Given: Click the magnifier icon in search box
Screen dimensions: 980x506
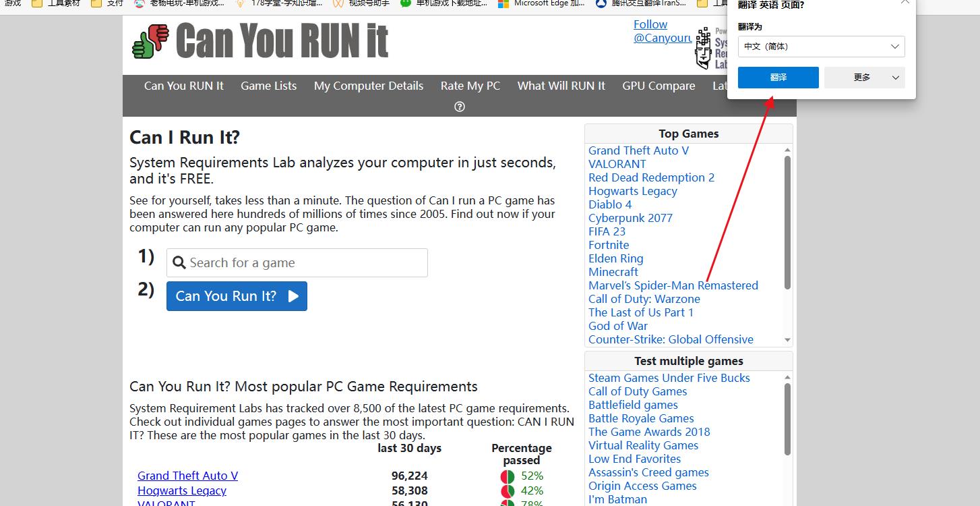Looking at the screenshot, I should pos(179,263).
